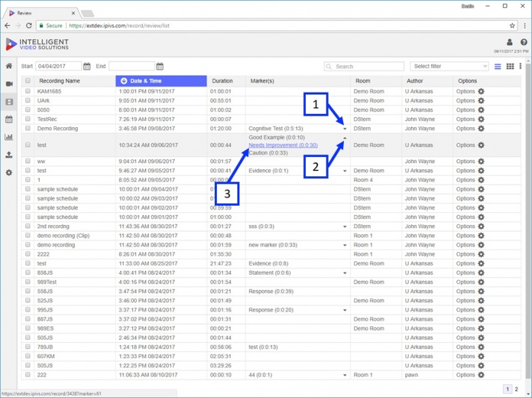Check the box for 5050 recording
Screen dimensions: 532x398
pyautogui.click(x=28, y=110)
